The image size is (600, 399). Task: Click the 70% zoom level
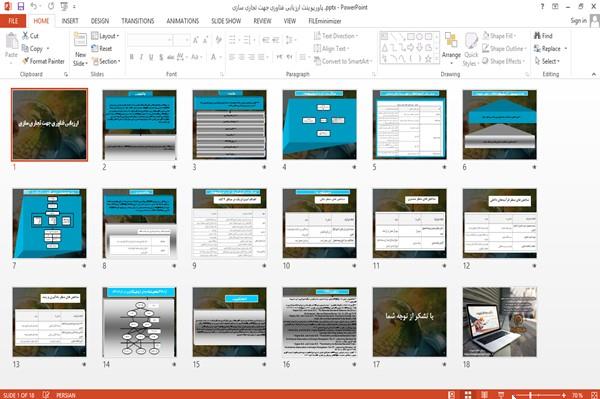[578, 395]
